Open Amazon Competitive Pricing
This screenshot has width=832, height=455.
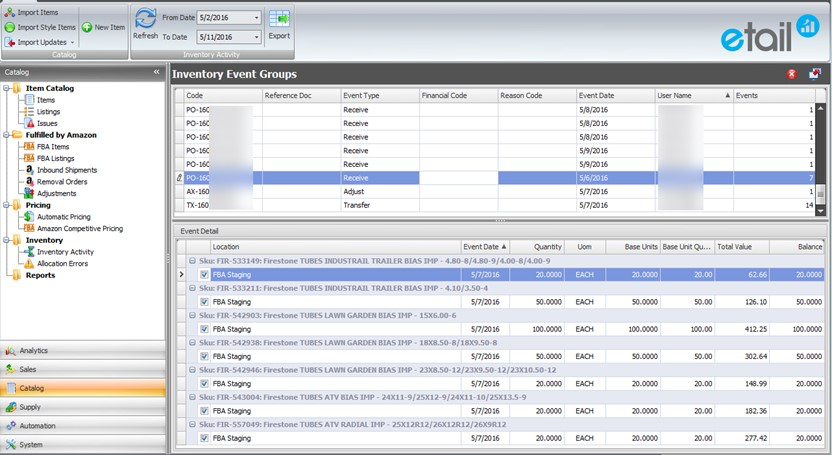80,228
